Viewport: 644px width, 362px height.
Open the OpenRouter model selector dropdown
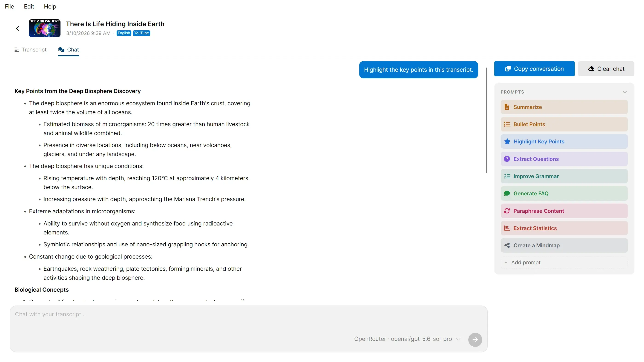408,339
